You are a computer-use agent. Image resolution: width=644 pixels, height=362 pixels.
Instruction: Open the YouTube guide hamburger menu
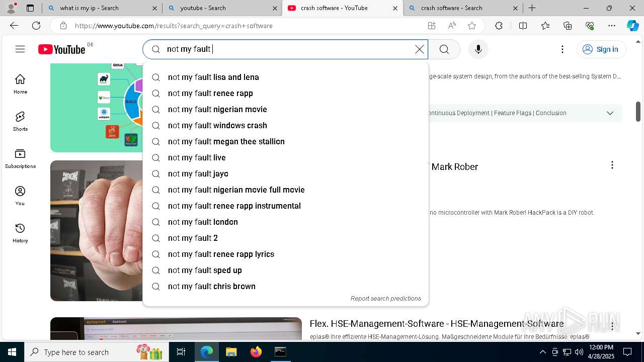tap(20, 49)
